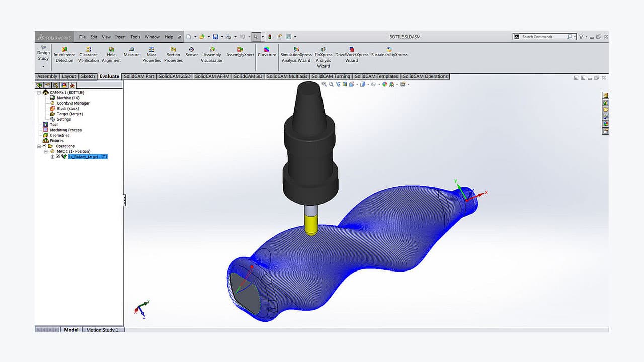The height and width of the screenshot is (362, 644).
Task: Collapse the CAM-Part (BOTTLE) tree node
Action: click(x=39, y=92)
